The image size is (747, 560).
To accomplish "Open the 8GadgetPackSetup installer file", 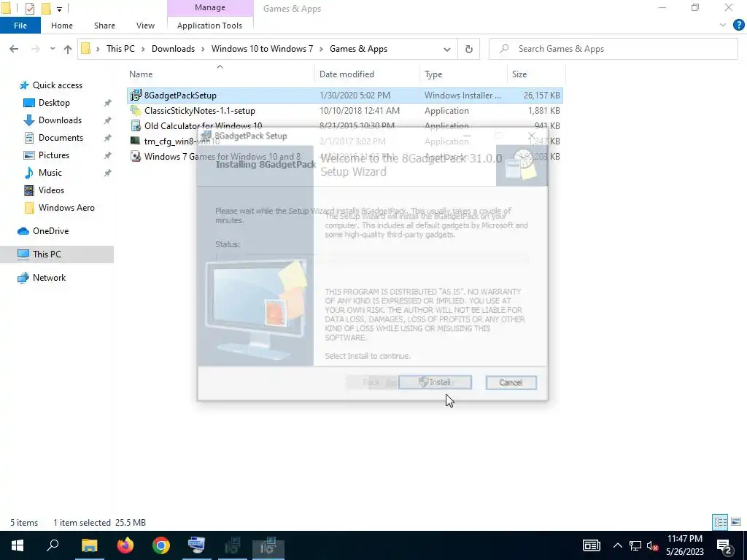I will tap(180, 96).
